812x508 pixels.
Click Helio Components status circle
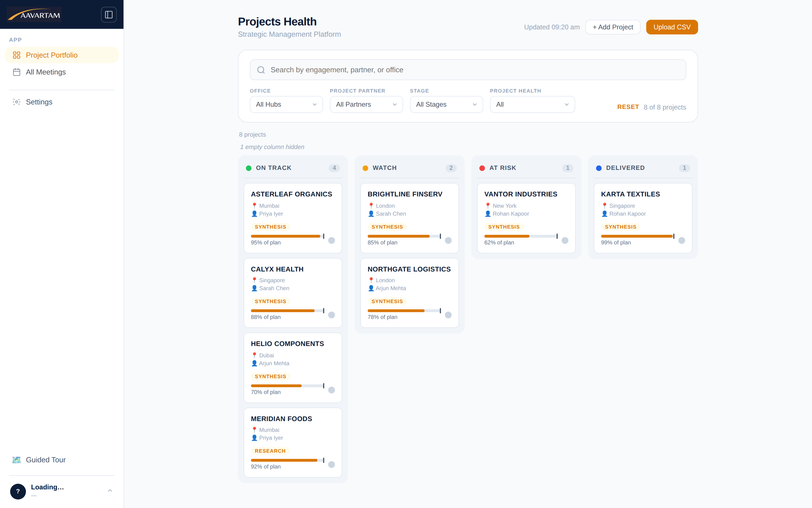coord(332,390)
